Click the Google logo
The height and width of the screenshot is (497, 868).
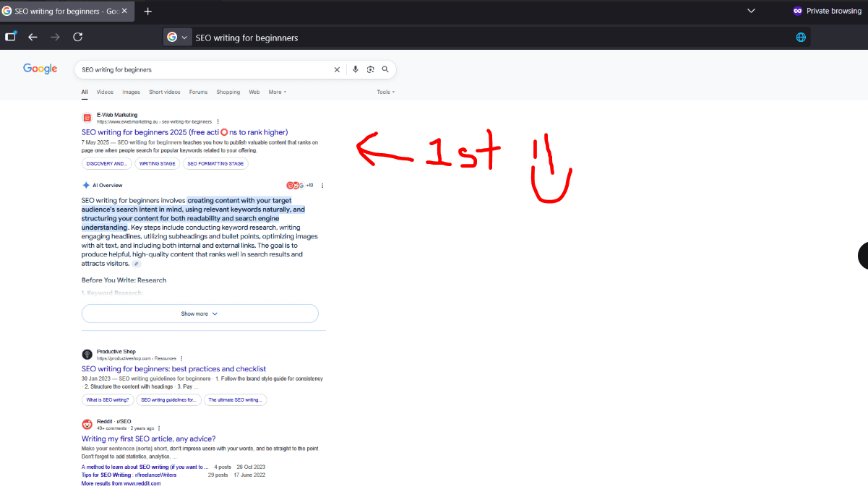40,68
